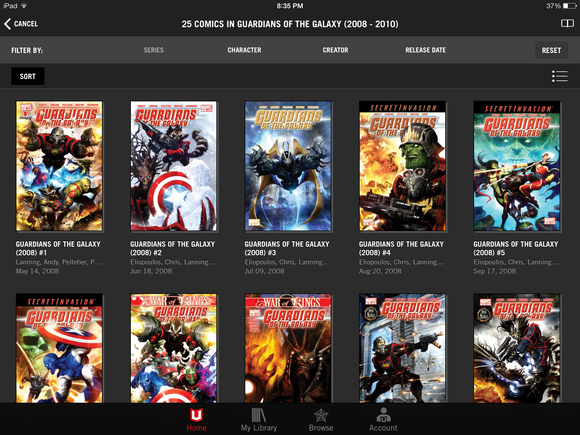Open My Library tab
The image size is (580, 435).
coord(259,420)
